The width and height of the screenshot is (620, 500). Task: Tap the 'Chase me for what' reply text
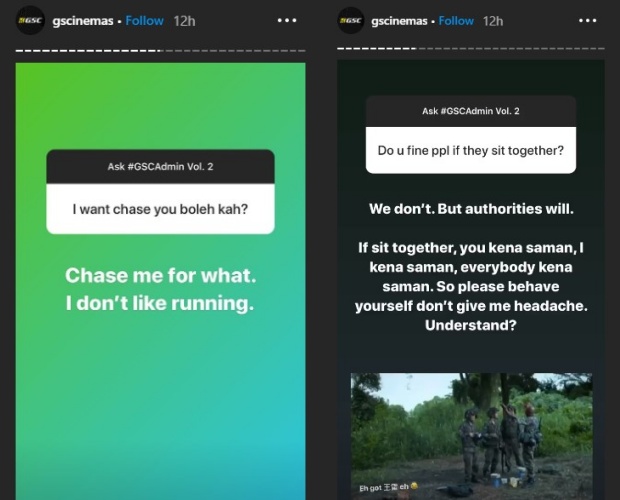pos(160,289)
